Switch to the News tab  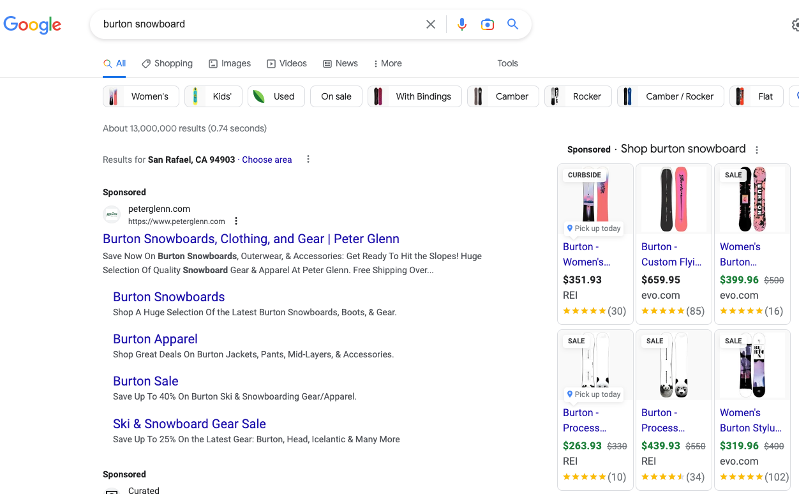[x=340, y=63]
